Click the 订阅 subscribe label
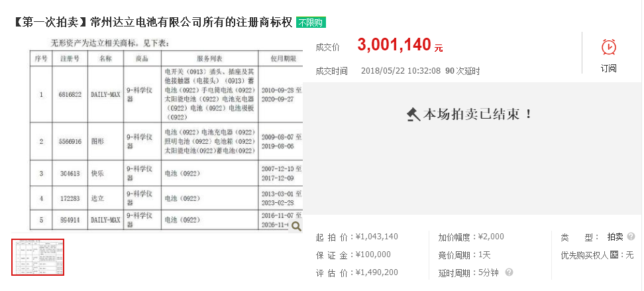The width and height of the screenshot is (644, 291). (608, 68)
